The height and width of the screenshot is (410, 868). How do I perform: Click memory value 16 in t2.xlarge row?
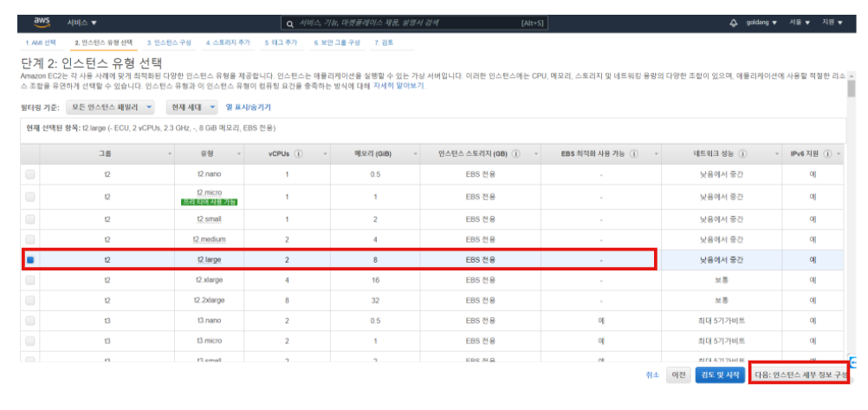click(x=375, y=280)
